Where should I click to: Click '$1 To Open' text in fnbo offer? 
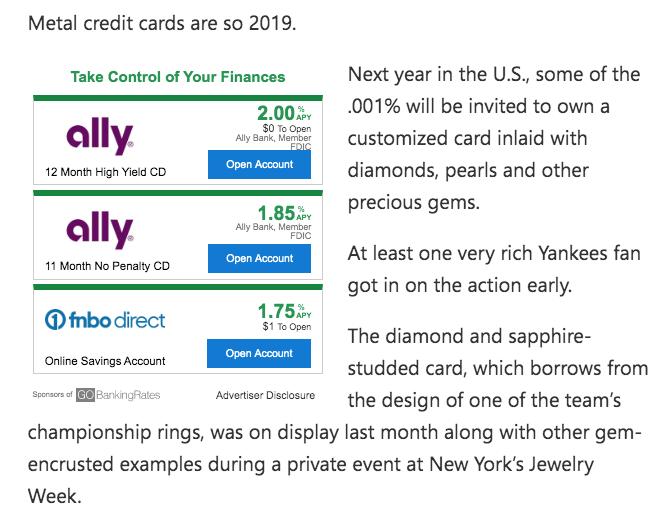tap(287, 326)
